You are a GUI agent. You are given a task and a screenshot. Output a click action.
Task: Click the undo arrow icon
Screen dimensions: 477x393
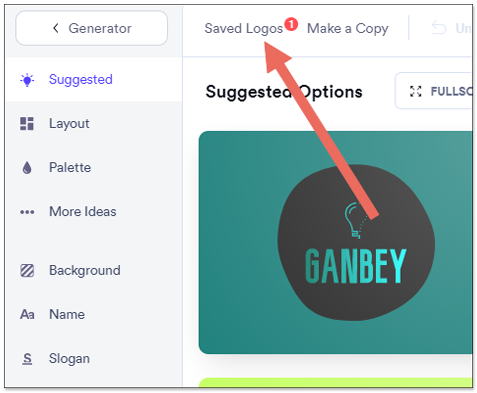coord(439,28)
